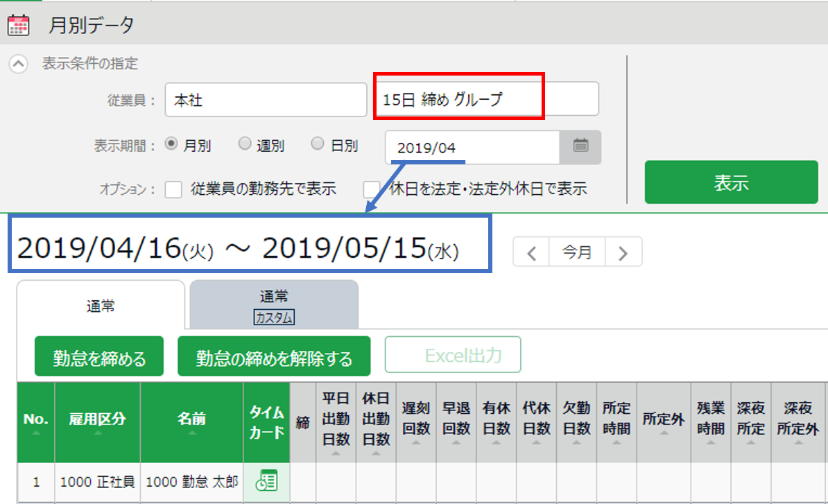
Task: Open the calendar picker beside 2019/04
Action: [580, 147]
